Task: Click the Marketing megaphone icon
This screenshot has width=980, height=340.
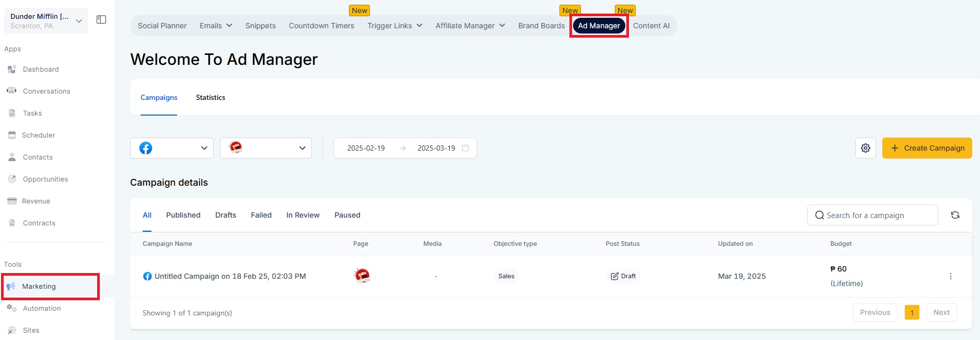Action: 11,286
